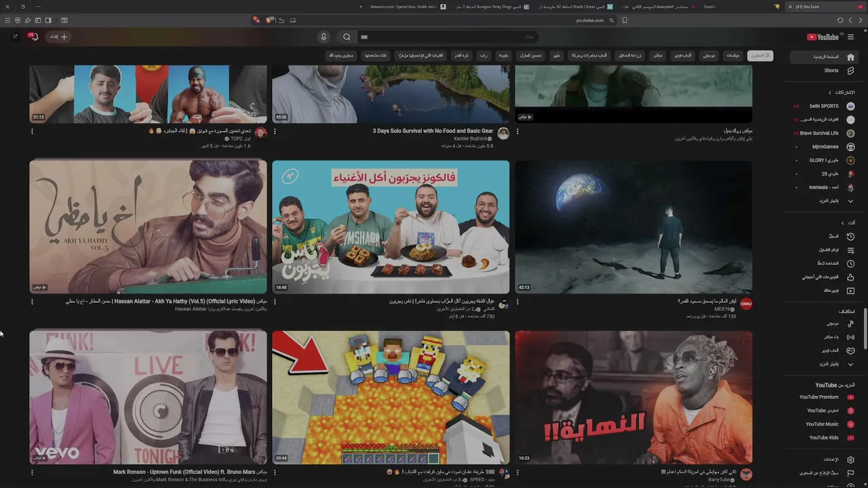Open YouTube Premium from sidebar
The image size is (868, 488).
(825, 397)
